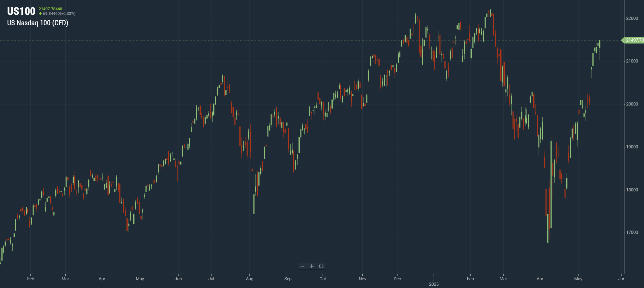Click the Jul month axis label

pos(211,279)
